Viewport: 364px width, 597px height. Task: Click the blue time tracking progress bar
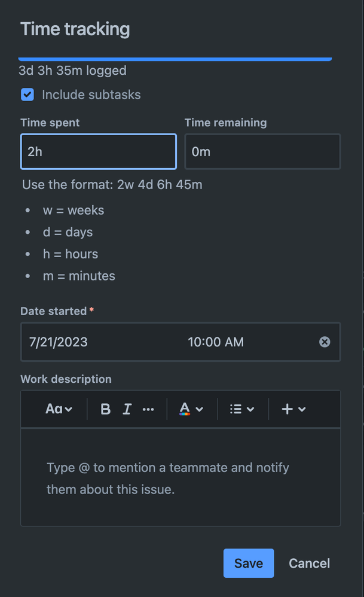pyautogui.click(x=175, y=58)
